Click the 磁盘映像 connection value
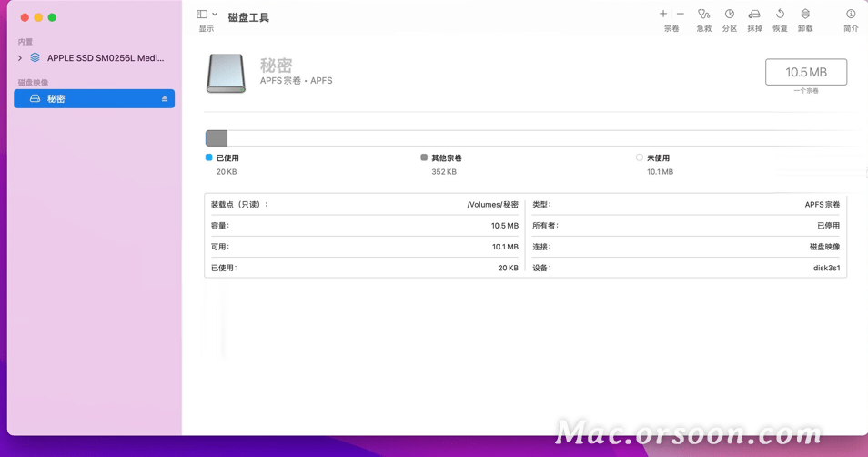 tap(825, 247)
